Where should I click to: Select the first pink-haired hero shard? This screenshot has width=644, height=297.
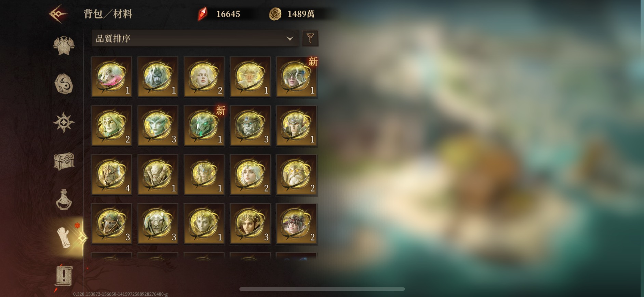pos(111,77)
